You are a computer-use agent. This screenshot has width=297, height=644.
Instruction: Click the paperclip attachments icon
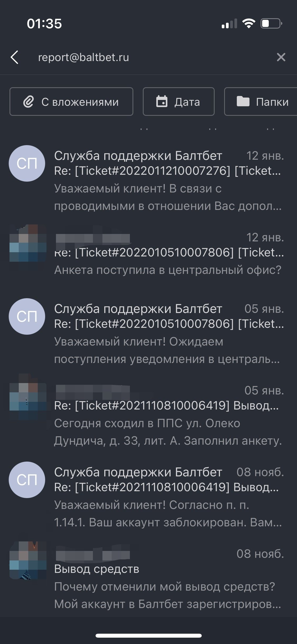pos(29,102)
